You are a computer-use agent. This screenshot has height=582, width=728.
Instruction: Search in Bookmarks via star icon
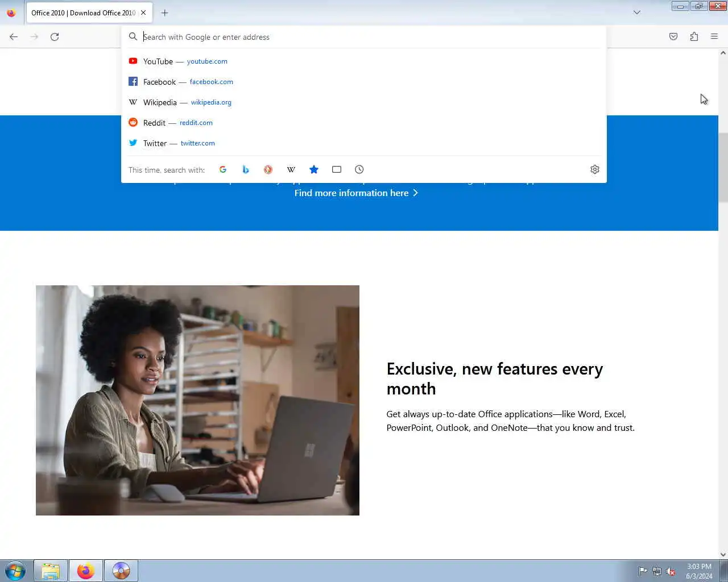pos(314,169)
